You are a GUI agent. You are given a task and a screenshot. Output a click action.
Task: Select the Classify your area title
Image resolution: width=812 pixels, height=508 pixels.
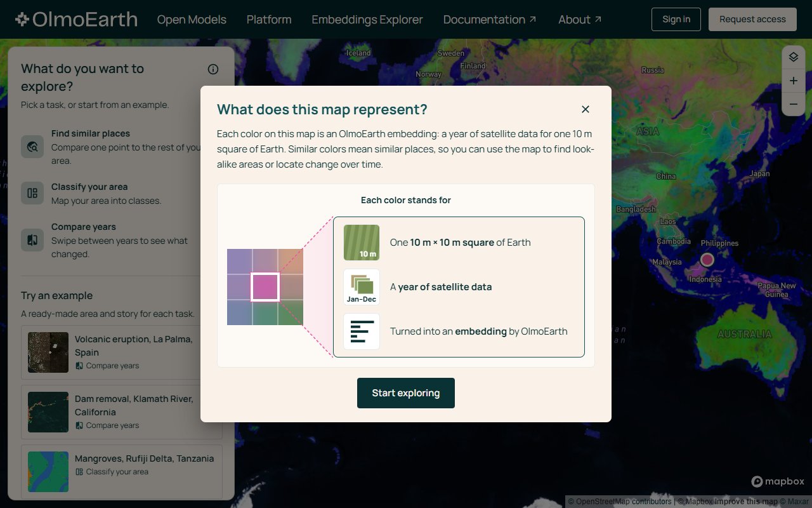(x=89, y=187)
